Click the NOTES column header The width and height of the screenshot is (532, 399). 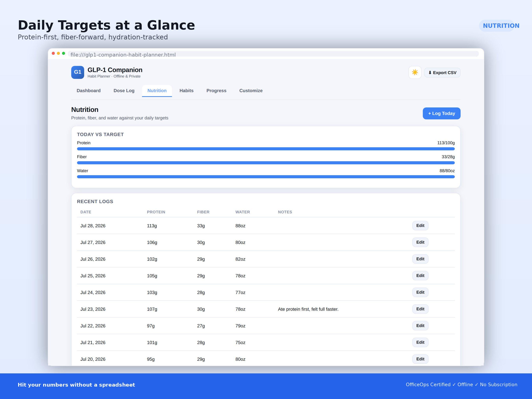click(x=285, y=212)
